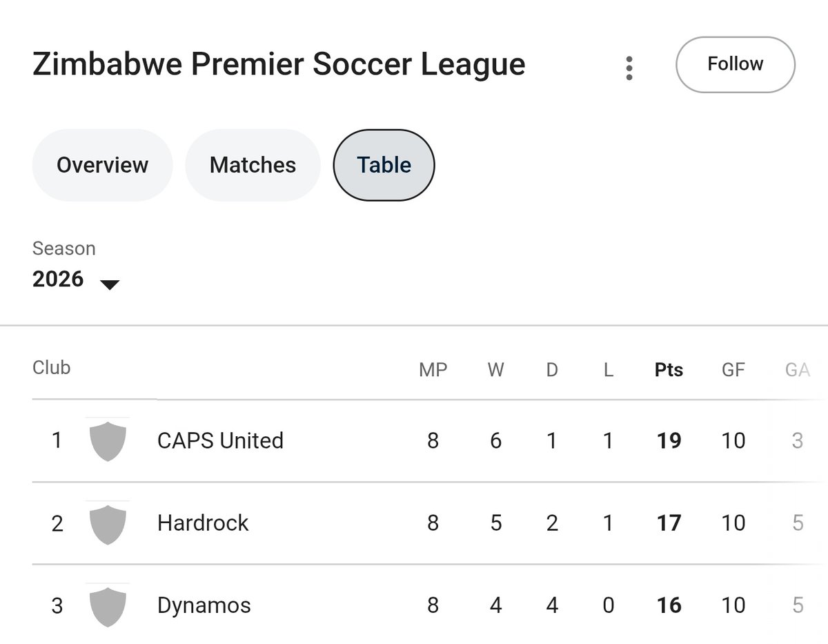The image size is (828, 644).
Task: Select the Table tab
Action: point(384,165)
